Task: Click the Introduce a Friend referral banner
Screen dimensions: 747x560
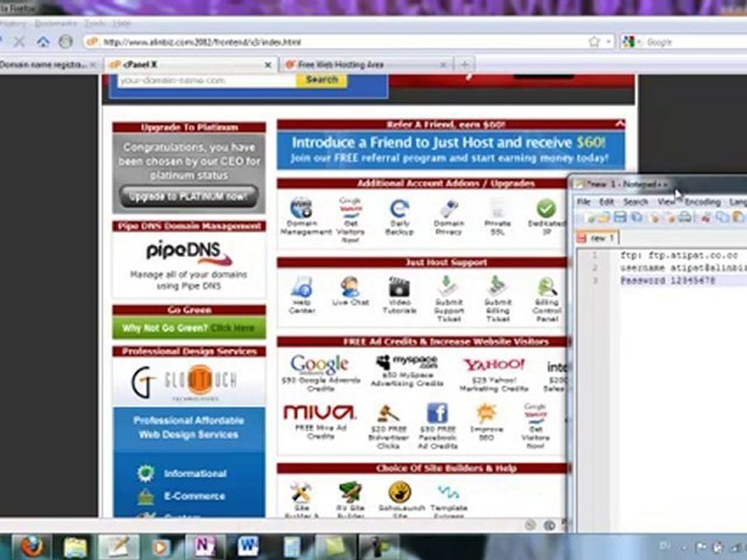Action: pyautogui.click(x=451, y=150)
